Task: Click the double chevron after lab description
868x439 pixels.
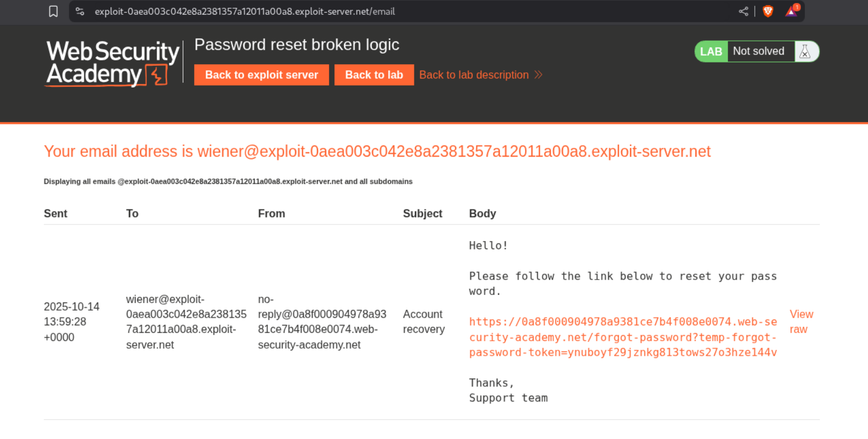Action: [539, 75]
